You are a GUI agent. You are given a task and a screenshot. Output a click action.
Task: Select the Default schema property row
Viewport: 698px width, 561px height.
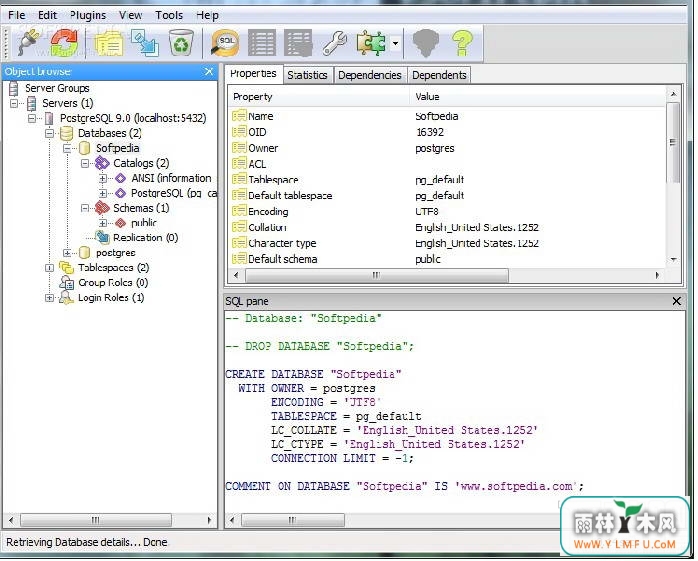coord(447,259)
